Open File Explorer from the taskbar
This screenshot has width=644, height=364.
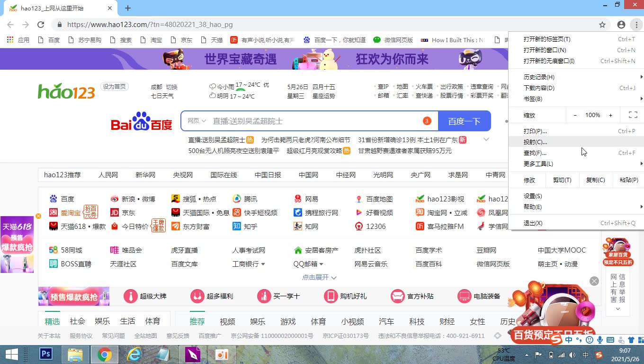coord(75,354)
